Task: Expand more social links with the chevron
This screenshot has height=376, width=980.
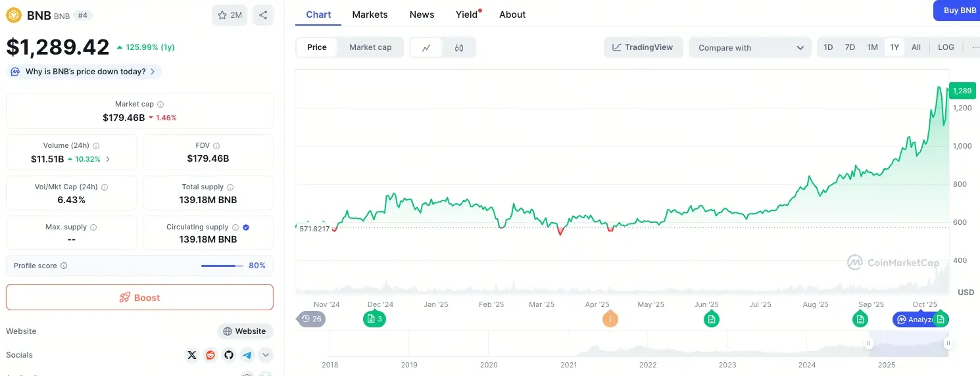Action: point(266,355)
